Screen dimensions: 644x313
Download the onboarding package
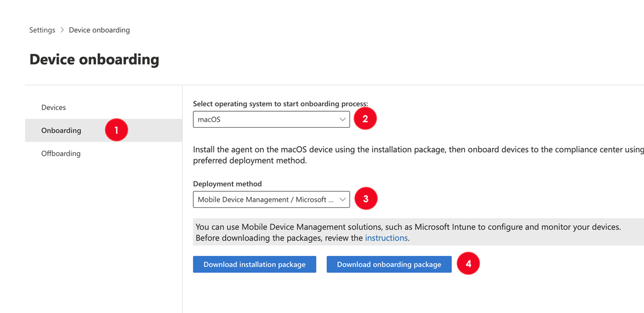tap(389, 264)
